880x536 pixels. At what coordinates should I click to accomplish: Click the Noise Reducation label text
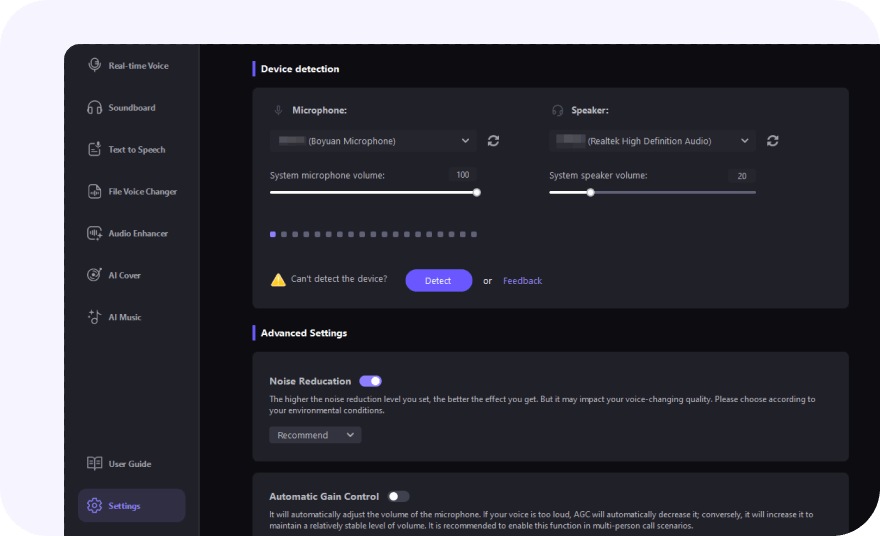310,381
